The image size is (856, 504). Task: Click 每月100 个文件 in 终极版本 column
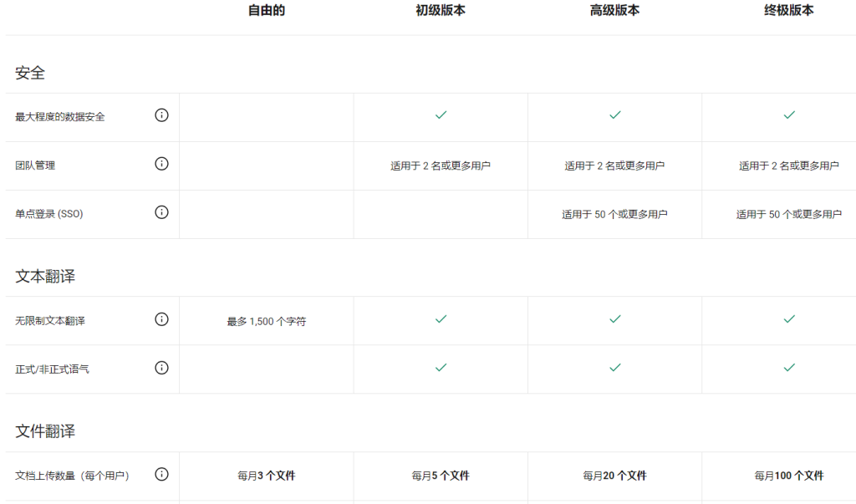(789, 476)
